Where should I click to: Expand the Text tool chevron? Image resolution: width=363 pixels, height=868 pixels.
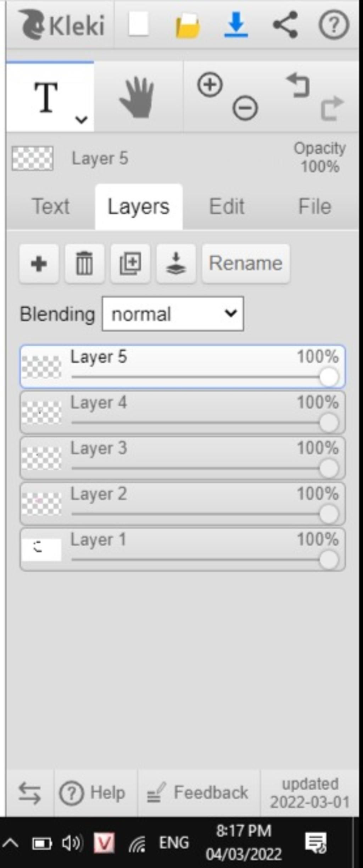click(82, 120)
